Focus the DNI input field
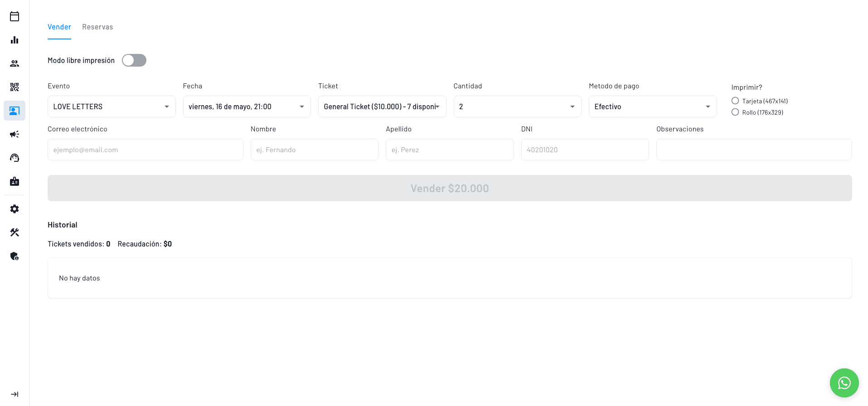The width and height of the screenshot is (868, 406). (585, 150)
